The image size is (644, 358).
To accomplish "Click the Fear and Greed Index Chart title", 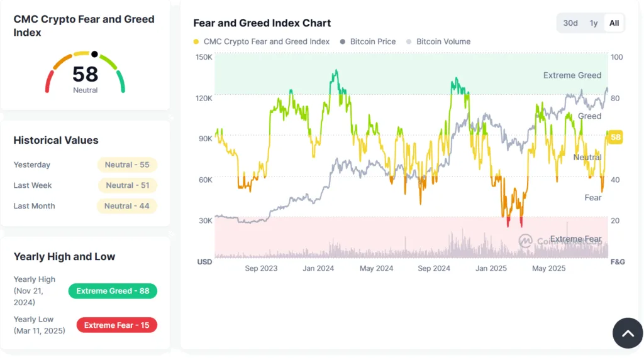I will [262, 23].
